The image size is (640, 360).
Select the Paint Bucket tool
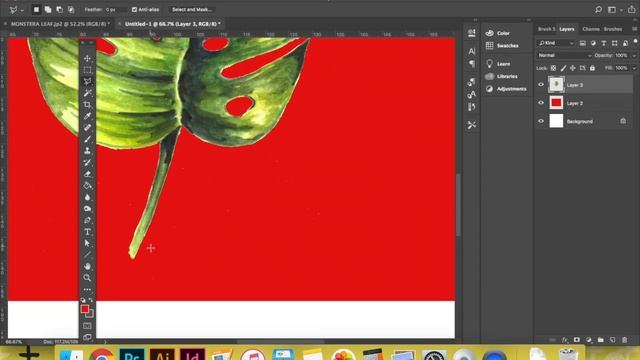[x=87, y=185]
